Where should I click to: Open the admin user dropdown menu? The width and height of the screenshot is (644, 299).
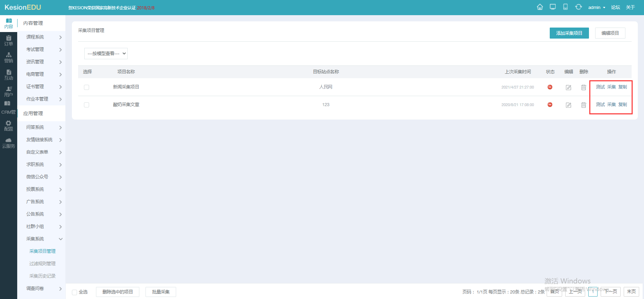[x=597, y=8]
